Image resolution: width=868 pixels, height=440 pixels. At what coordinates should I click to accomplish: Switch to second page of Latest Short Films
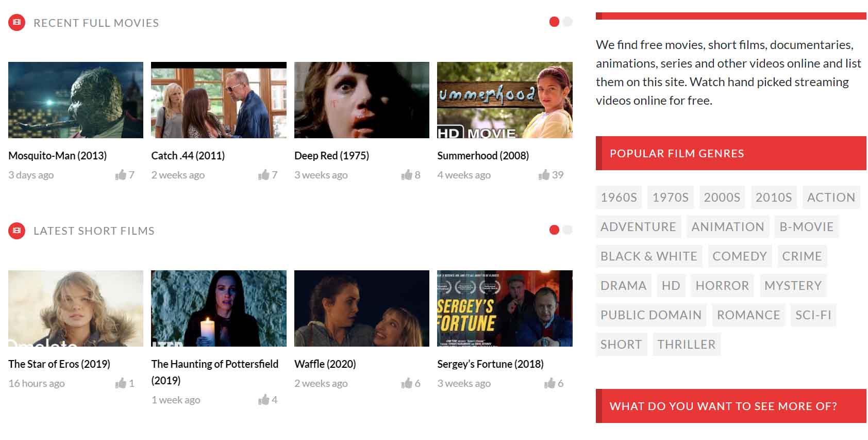[567, 230]
